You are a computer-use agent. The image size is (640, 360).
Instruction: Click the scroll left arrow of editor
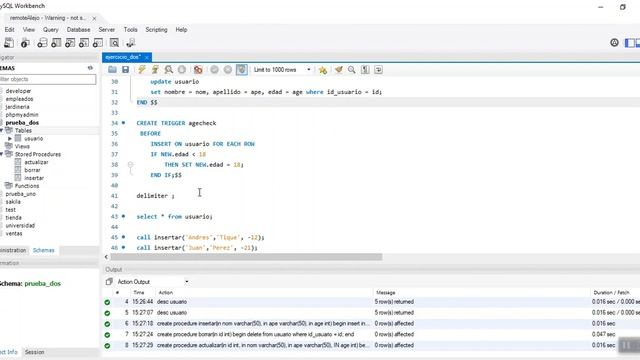106,257
